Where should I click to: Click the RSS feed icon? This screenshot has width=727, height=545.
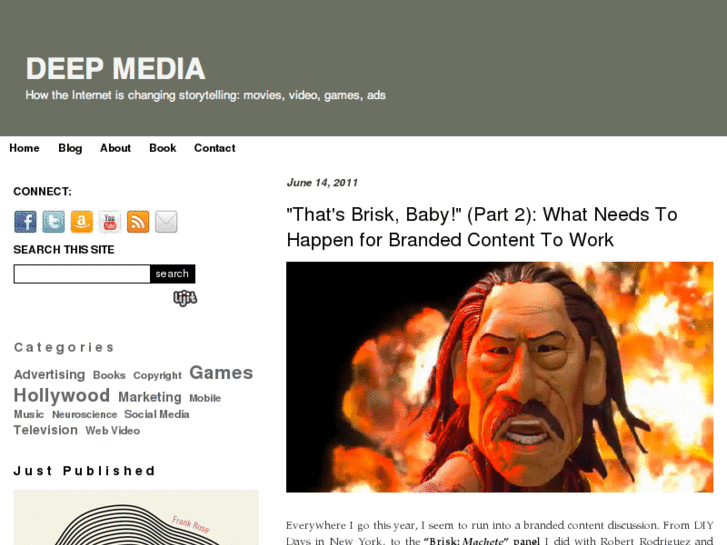(x=138, y=221)
